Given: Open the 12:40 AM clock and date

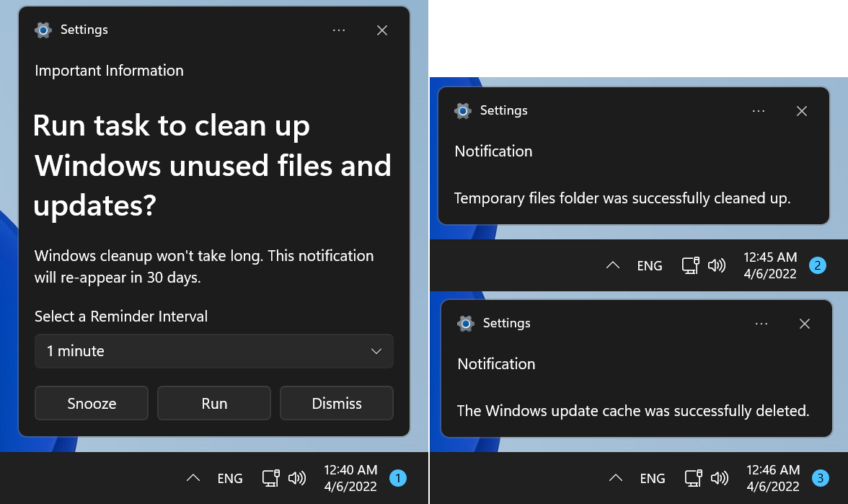Looking at the screenshot, I should [x=350, y=478].
